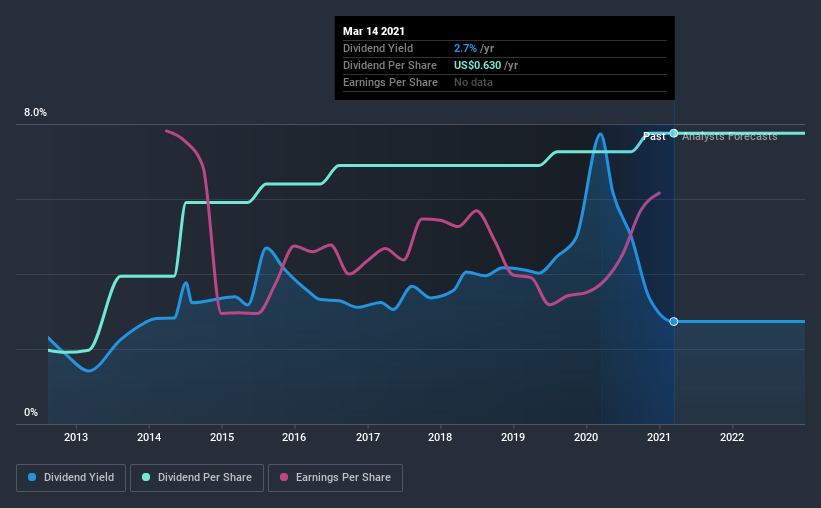The height and width of the screenshot is (508, 821).
Task: Click the No data earnings value in tooltip
Action: tap(473, 82)
